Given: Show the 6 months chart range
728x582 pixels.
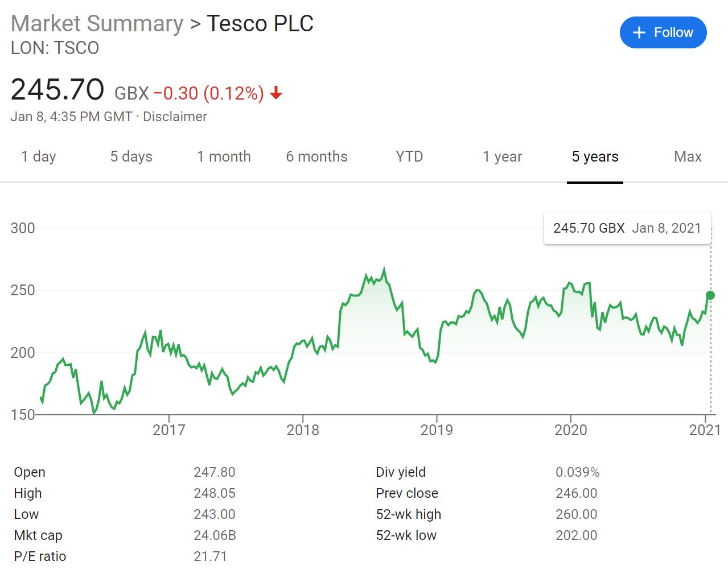Looking at the screenshot, I should [316, 156].
